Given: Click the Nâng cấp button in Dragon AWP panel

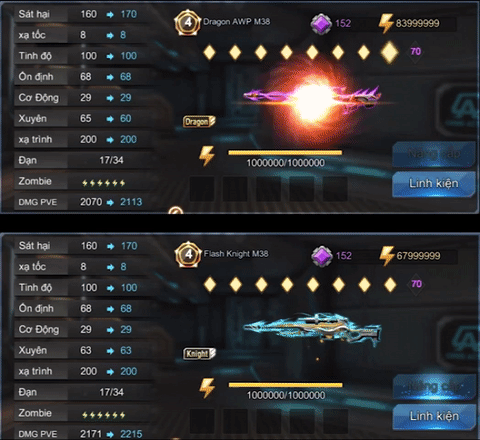Looking at the screenshot, I should (434, 154).
